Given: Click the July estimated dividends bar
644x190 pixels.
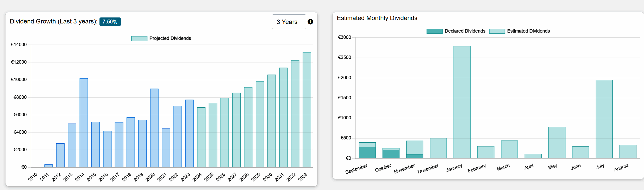Looking at the screenshot, I should coord(604,119).
